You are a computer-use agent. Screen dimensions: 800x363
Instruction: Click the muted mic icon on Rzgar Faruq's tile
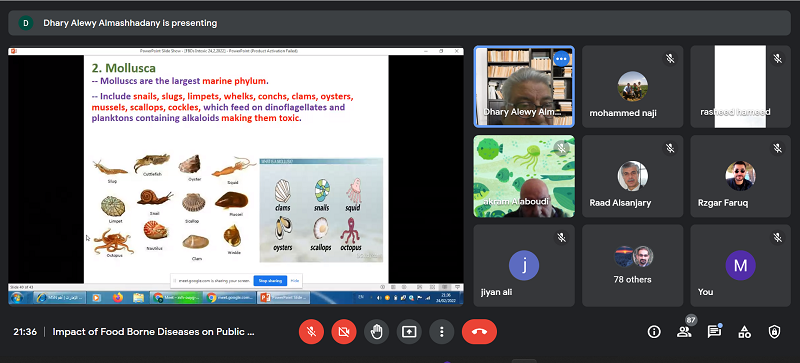tap(778, 148)
